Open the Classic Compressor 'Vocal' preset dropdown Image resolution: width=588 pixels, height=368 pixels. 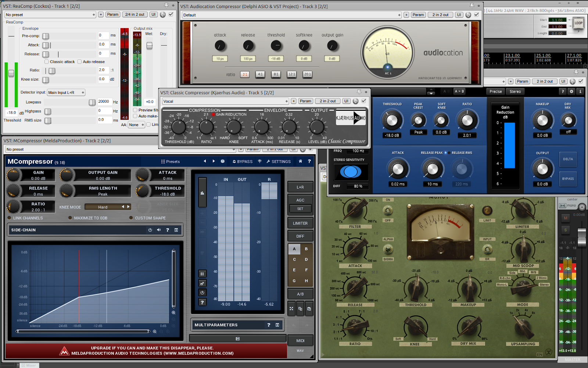point(225,101)
